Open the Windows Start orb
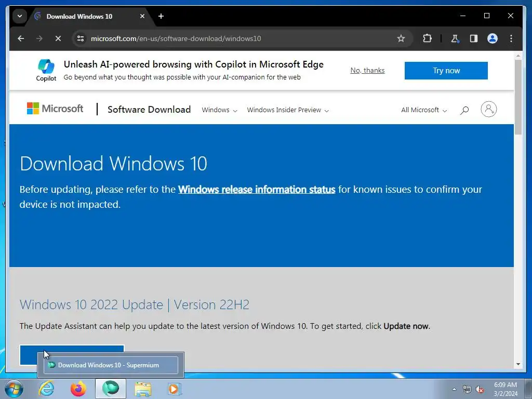532x399 pixels. tap(14, 389)
